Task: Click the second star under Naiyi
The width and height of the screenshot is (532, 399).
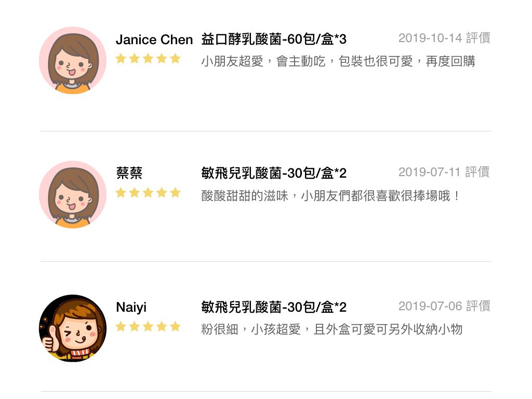Action: (135, 327)
